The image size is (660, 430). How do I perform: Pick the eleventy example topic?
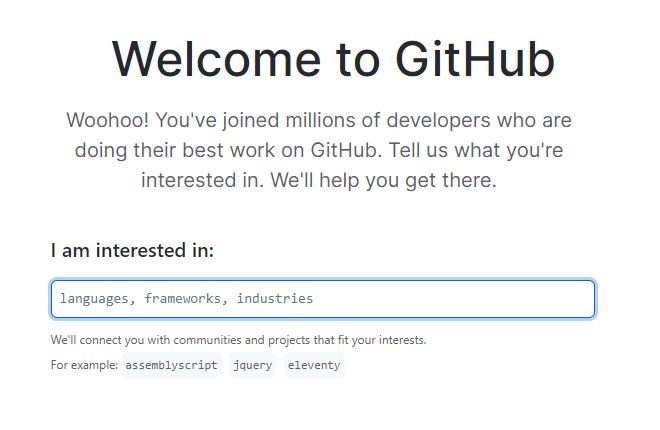tap(314, 365)
